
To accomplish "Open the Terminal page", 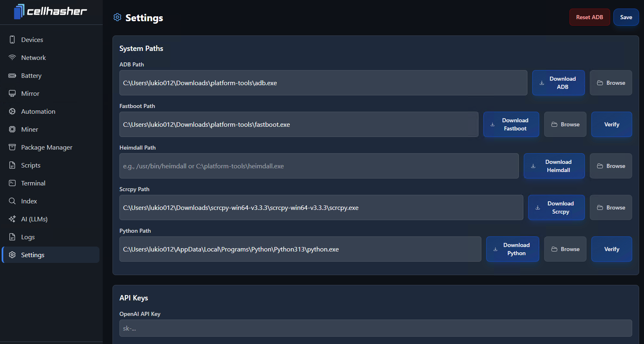I will click(x=33, y=183).
